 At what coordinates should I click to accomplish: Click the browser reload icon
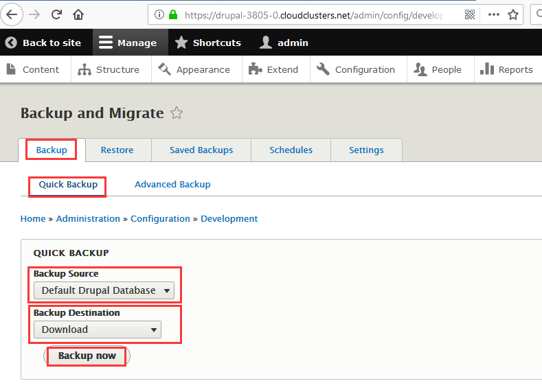(x=57, y=14)
